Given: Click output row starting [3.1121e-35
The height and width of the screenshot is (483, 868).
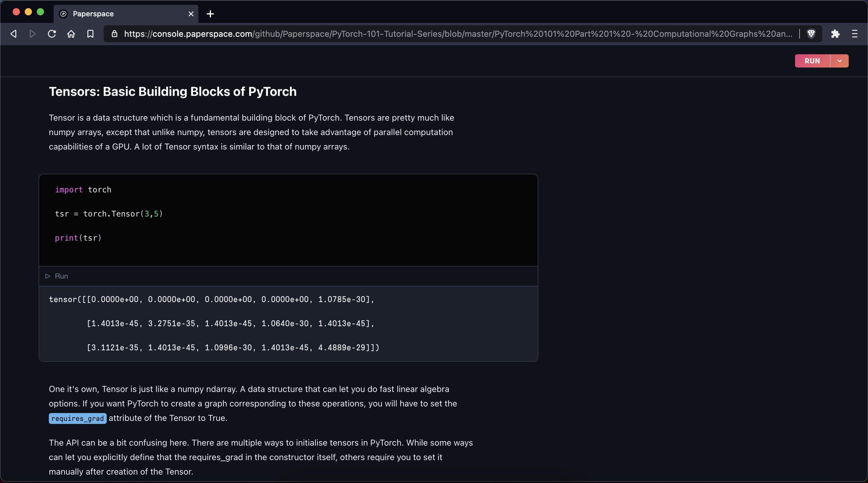Looking at the screenshot, I should click(233, 348).
